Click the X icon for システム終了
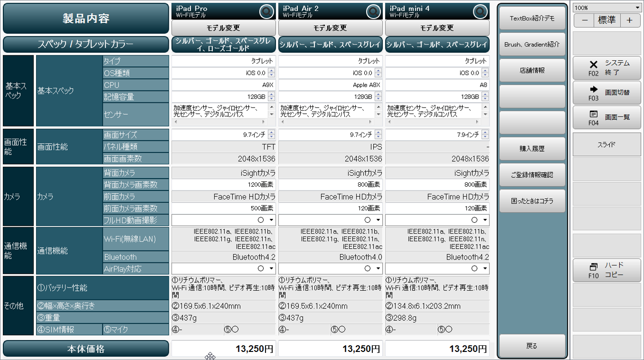This screenshot has width=644, height=360. (593, 65)
